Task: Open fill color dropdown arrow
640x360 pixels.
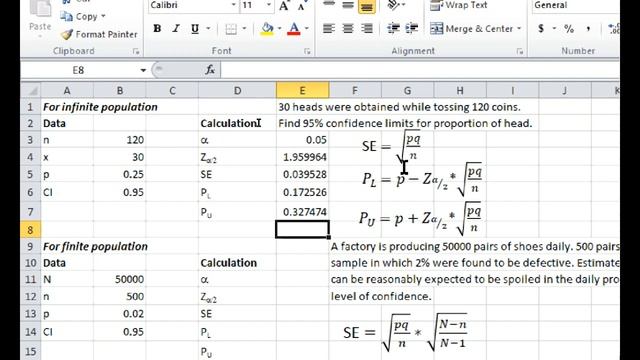Action: (x=280, y=29)
